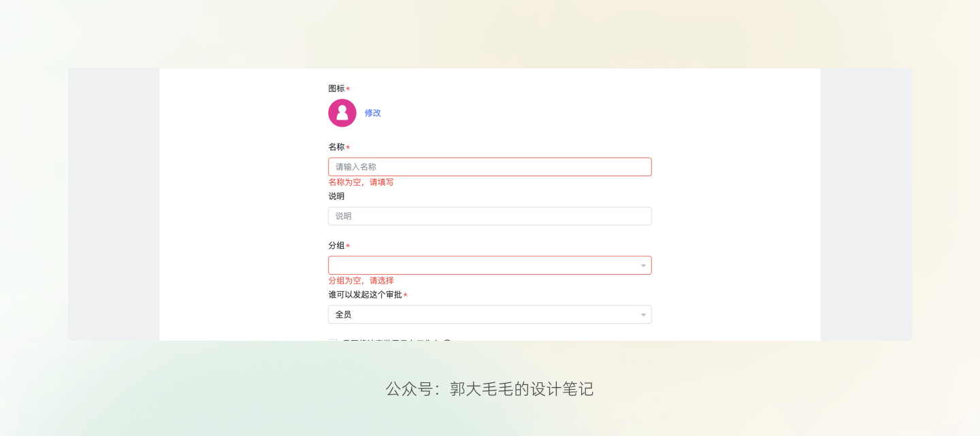980x436 pixels.
Task: Click the "公众号：郭大毛毛的设计笔记" caption
Action: (489, 389)
